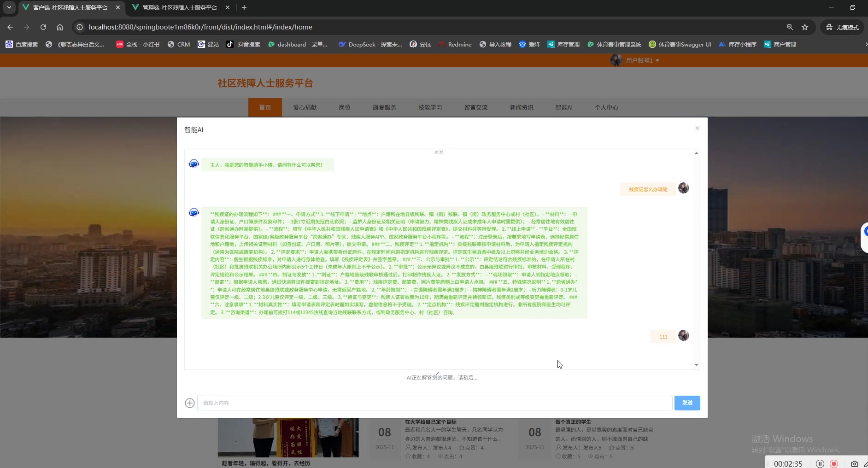Open the 豆包 bookmark
Viewport: 868px width, 468px height.
tap(420, 44)
